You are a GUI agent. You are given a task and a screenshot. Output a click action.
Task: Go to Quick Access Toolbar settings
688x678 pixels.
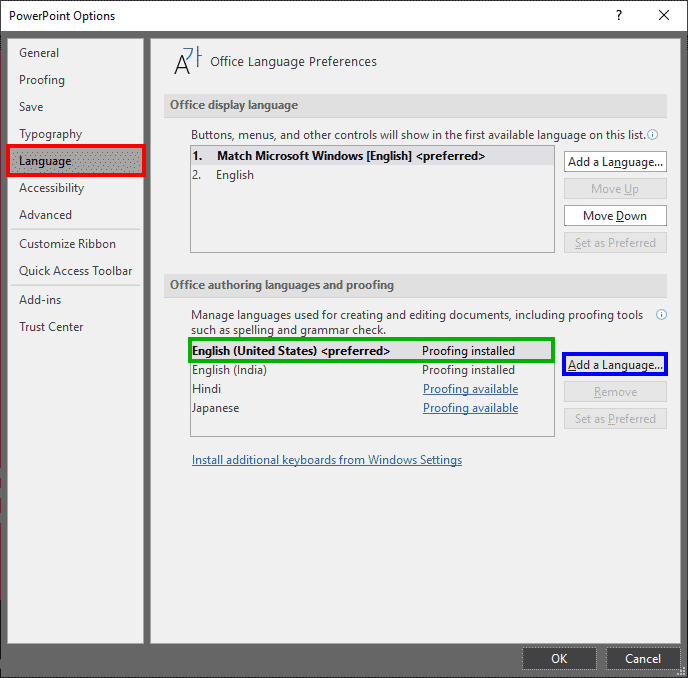[75, 271]
